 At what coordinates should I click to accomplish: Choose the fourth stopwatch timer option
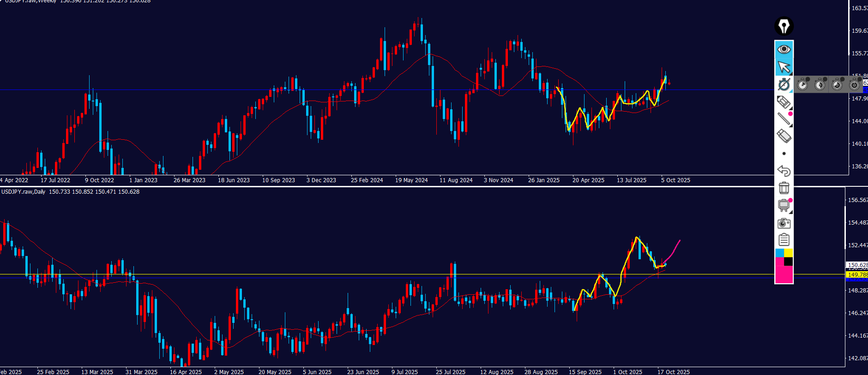click(x=854, y=84)
